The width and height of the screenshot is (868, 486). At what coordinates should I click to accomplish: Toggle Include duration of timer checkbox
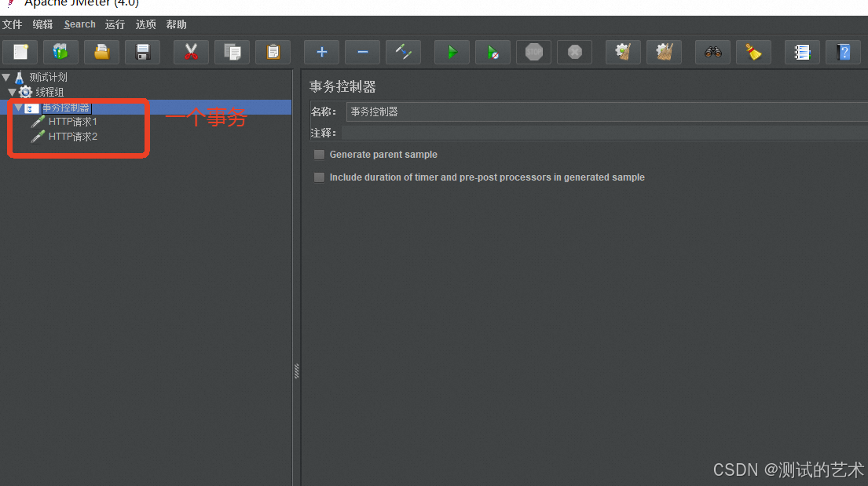point(319,177)
